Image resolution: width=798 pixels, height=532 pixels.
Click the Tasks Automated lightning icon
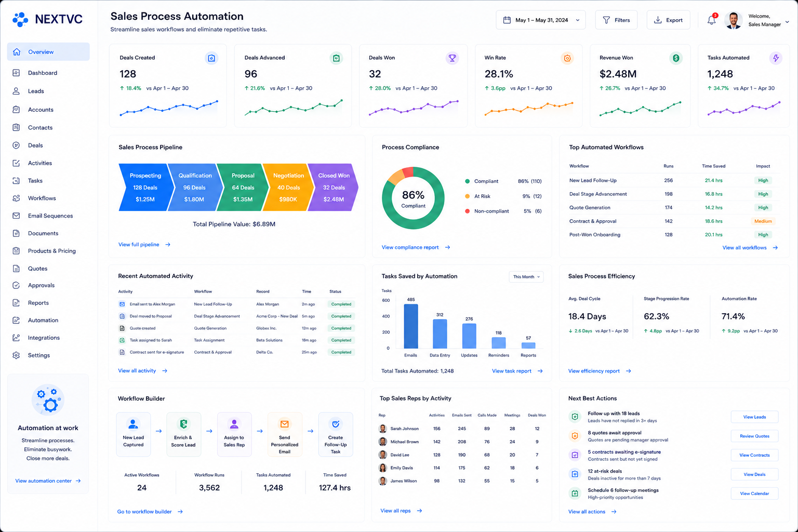coord(776,58)
